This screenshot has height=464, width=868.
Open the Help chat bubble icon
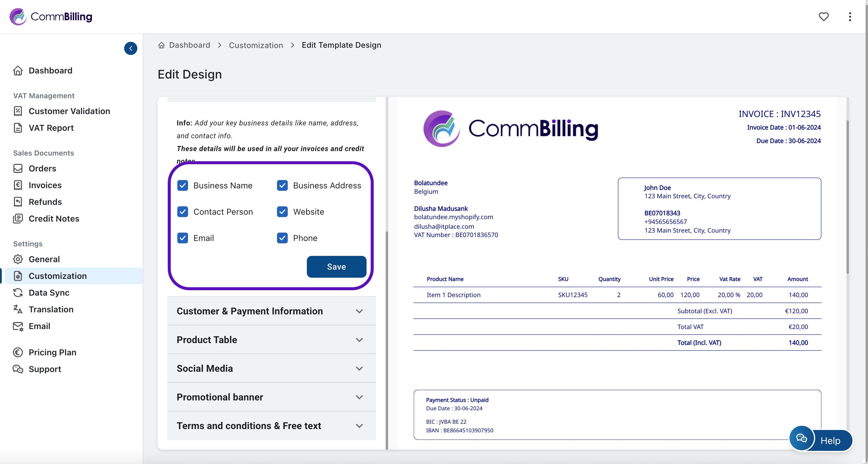point(801,438)
